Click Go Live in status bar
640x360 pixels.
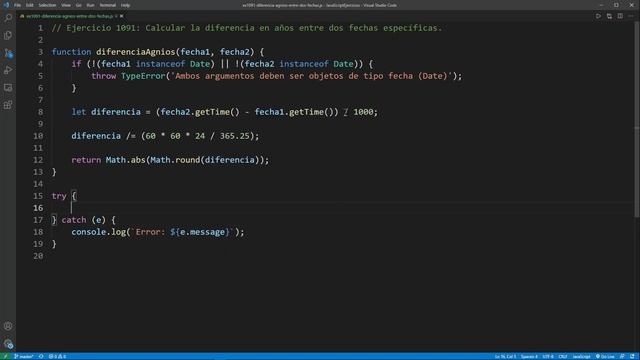click(x=605, y=356)
